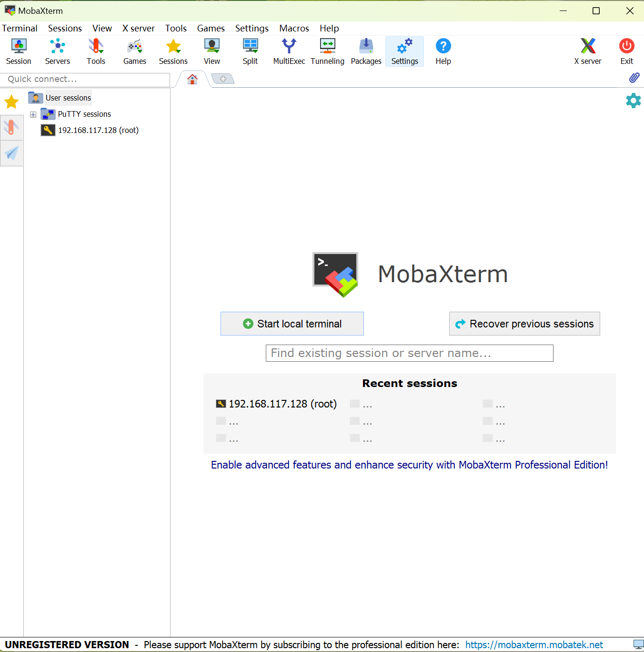Click the PuTTY sessions folder icon
This screenshot has width=644, height=652.
coord(48,114)
